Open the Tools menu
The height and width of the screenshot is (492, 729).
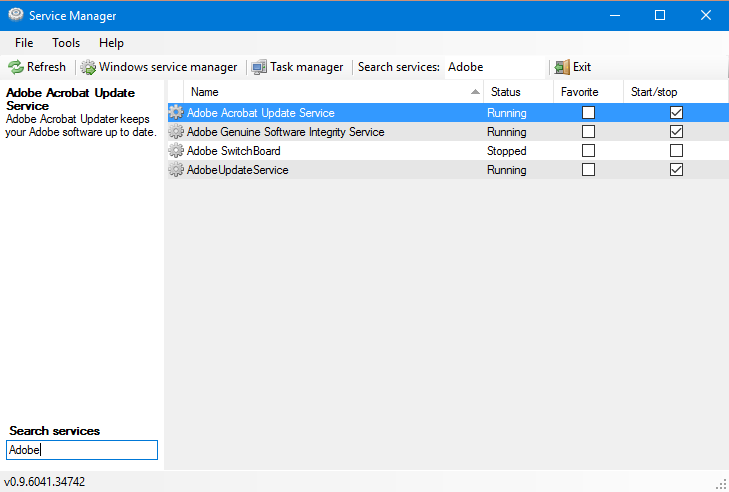(66, 43)
